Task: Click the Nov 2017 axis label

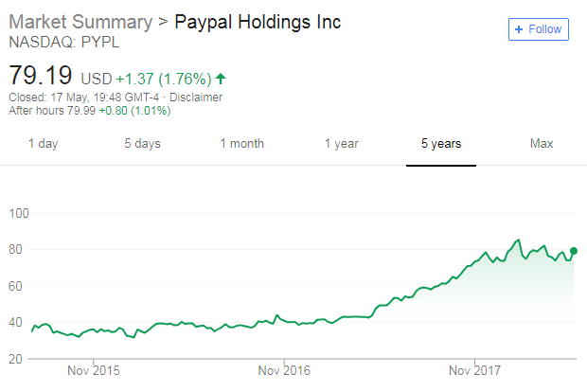Action: click(474, 370)
